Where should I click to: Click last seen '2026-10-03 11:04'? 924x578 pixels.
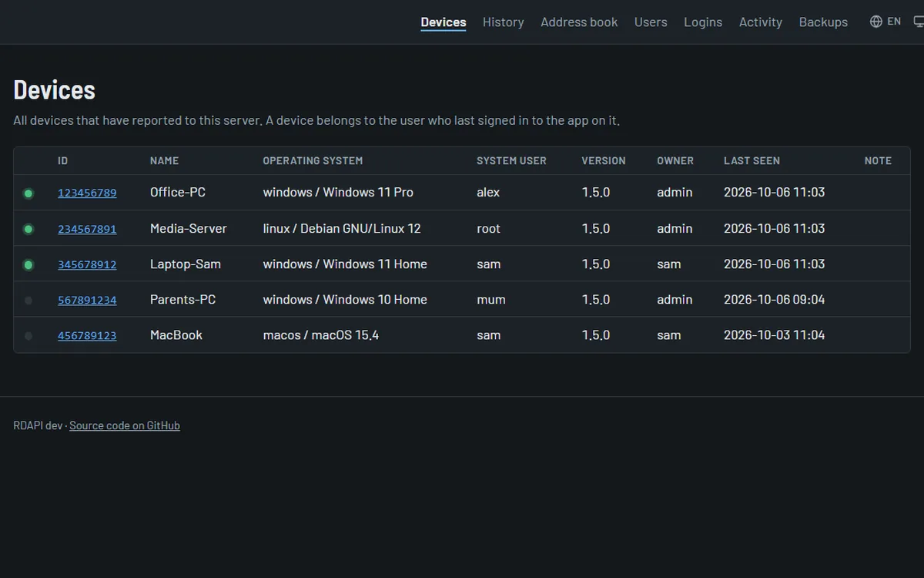coord(774,334)
